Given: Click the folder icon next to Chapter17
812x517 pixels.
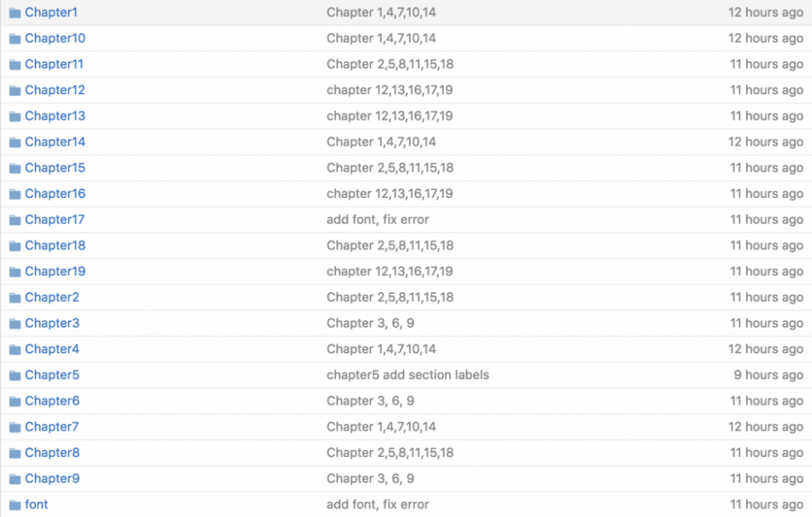Looking at the screenshot, I should (x=15, y=220).
